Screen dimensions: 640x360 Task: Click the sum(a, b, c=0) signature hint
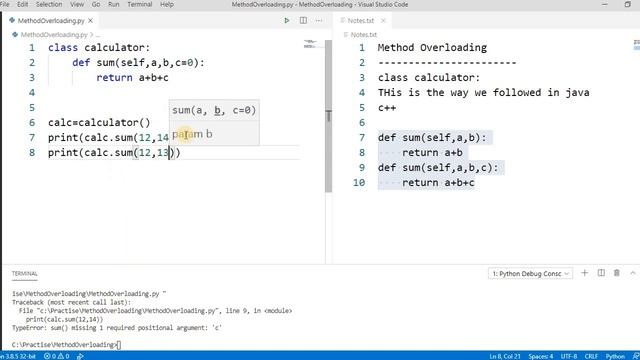coord(214,110)
